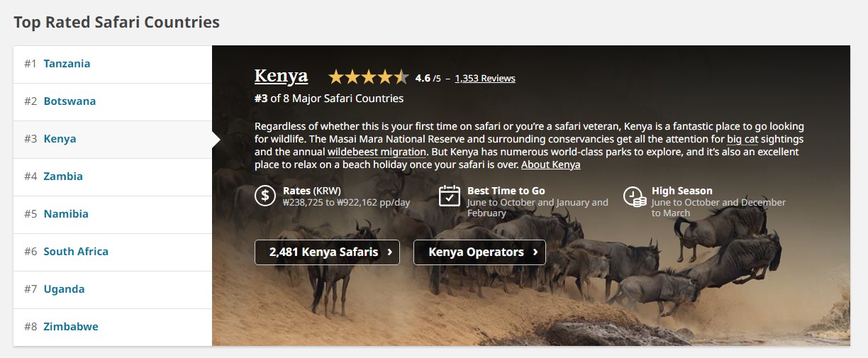868x358 pixels.
Task: Open the Namibia country tab
Action: pos(113,214)
